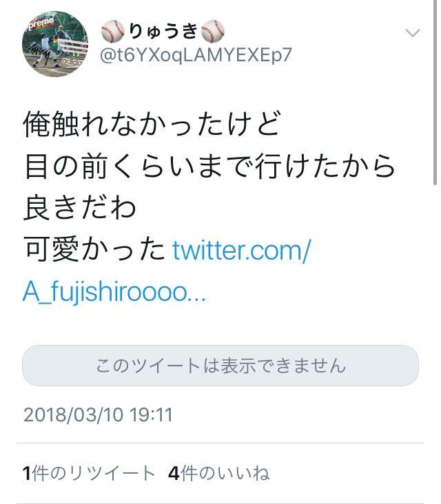View the 1件のリツイート list

tap(89, 473)
